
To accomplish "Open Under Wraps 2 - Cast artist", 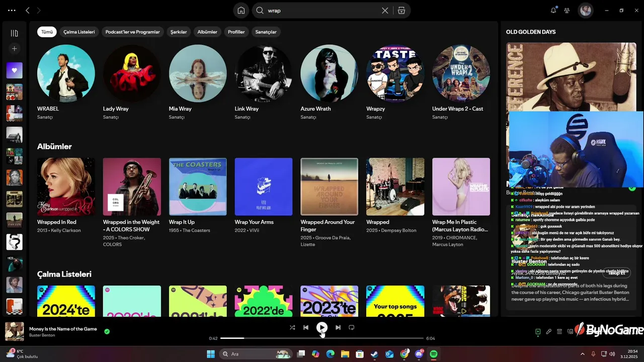I will pyautogui.click(x=461, y=73).
